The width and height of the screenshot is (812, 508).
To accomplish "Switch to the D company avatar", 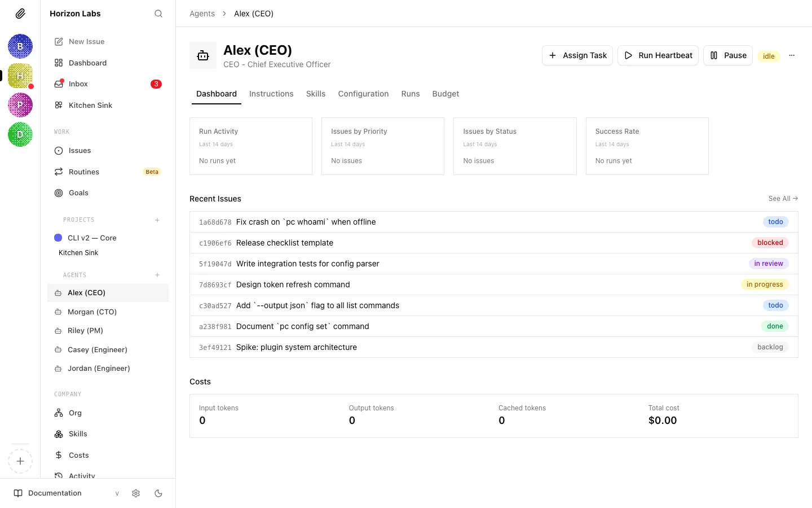I will tap(20, 134).
